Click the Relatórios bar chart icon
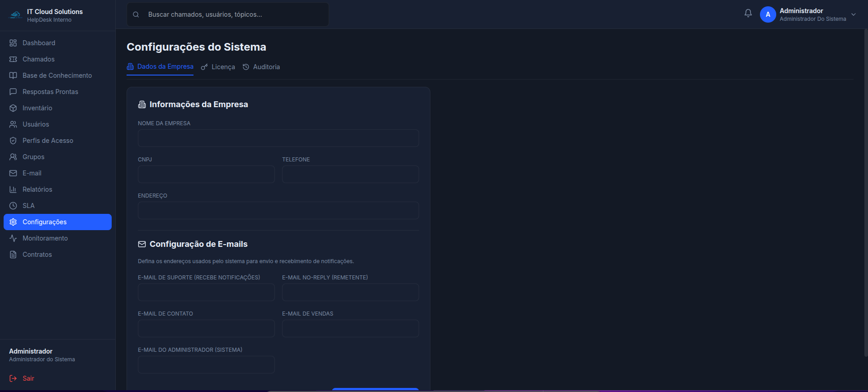Image resolution: width=868 pixels, height=392 pixels. (13, 189)
